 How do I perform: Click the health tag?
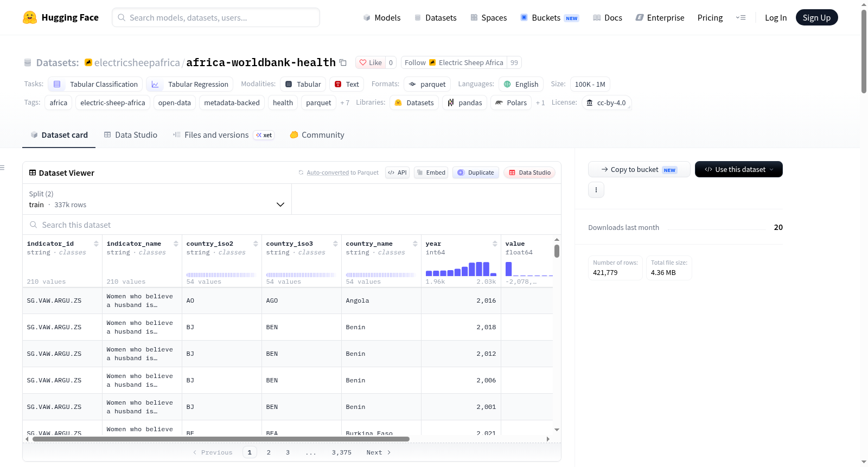point(283,103)
